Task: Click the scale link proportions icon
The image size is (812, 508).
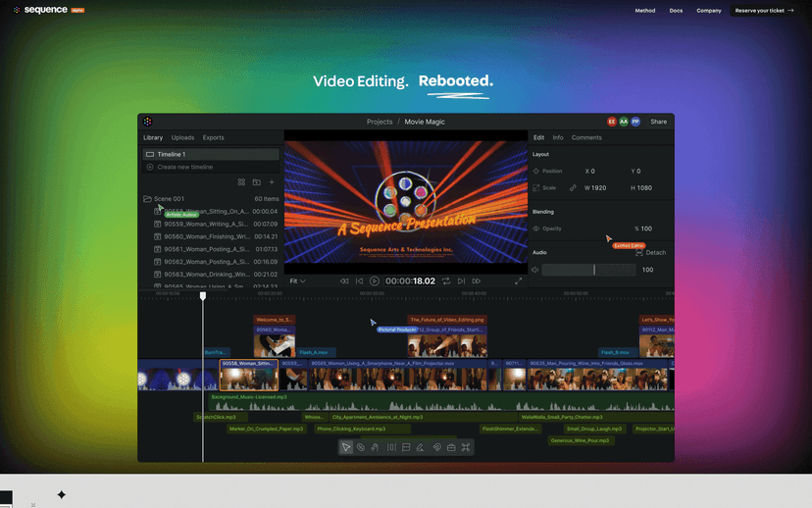Action: (573, 187)
